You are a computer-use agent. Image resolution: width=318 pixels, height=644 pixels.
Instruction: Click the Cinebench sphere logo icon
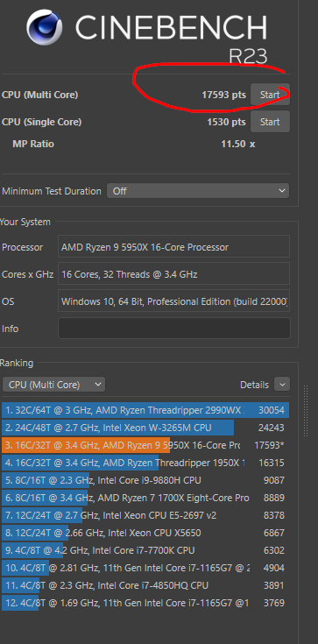click(x=45, y=27)
